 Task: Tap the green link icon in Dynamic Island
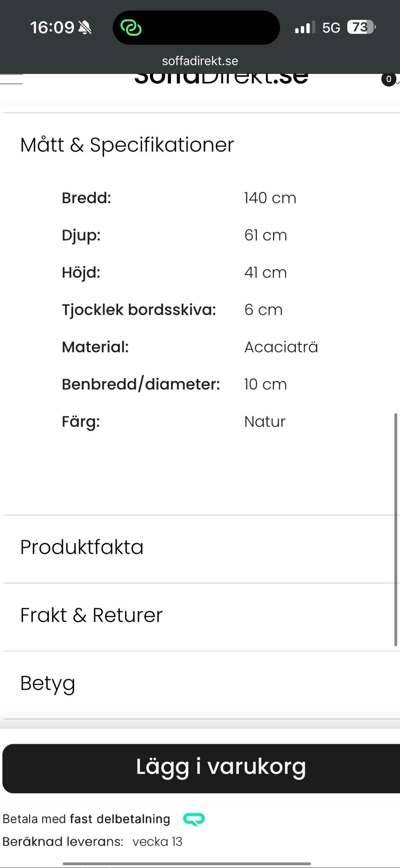pos(131,28)
